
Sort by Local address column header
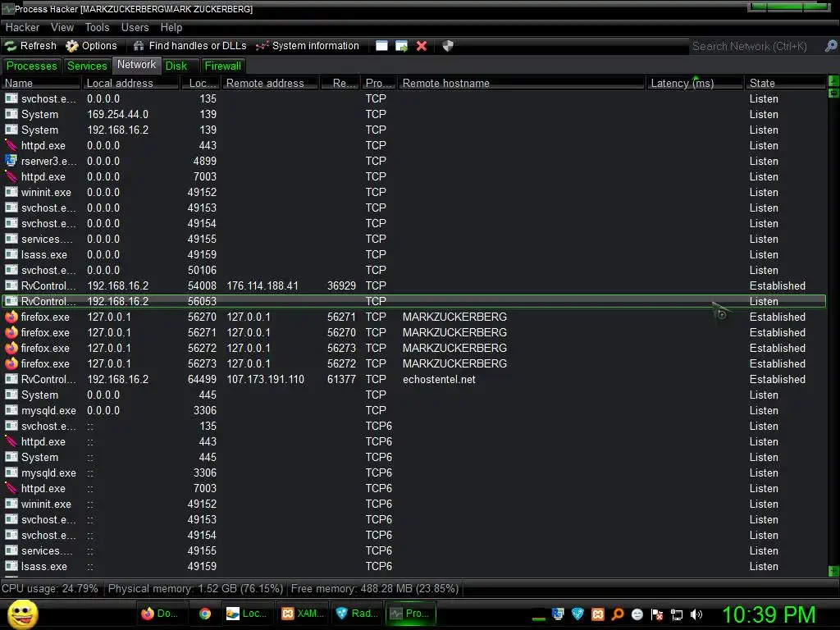pyautogui.click(x=130, y=83)
